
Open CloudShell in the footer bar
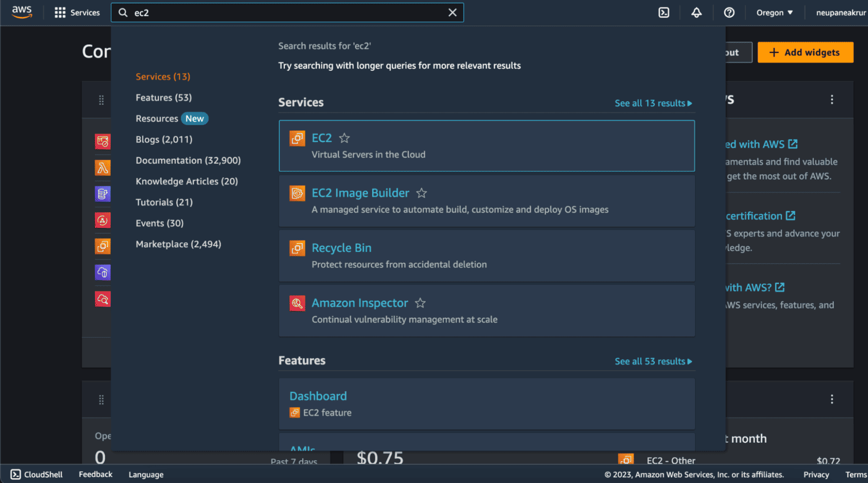click(x=37, y=474)
